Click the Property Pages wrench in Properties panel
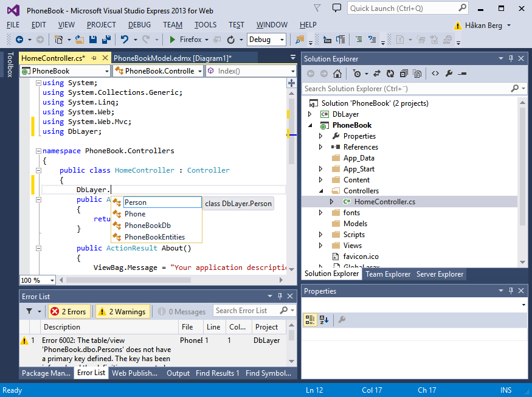Image resolution: width=532 pixels, height=397 pixels. click(342, 319)
